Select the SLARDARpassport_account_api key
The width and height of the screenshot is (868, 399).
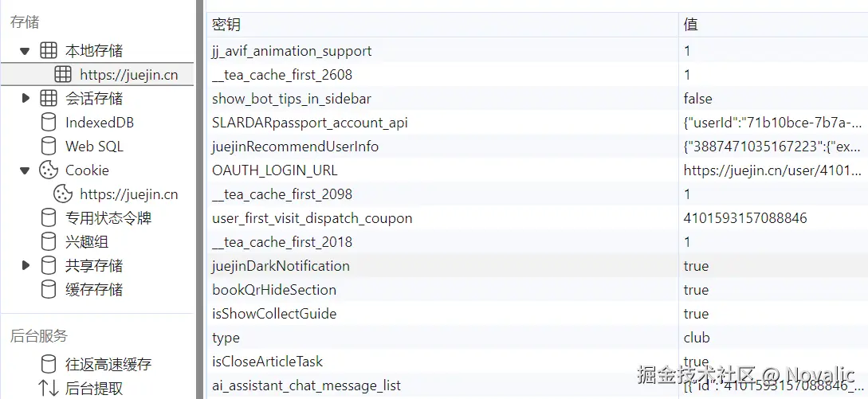coord(310,123)
